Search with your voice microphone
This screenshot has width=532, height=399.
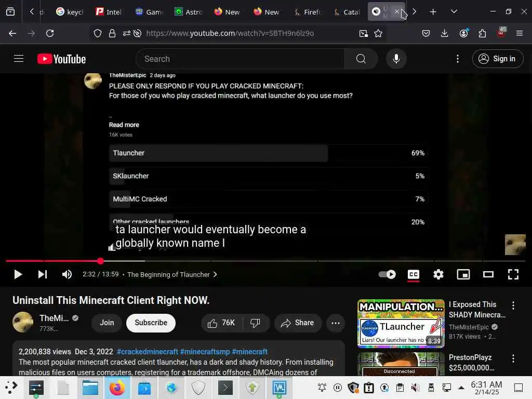coord(396,59)
